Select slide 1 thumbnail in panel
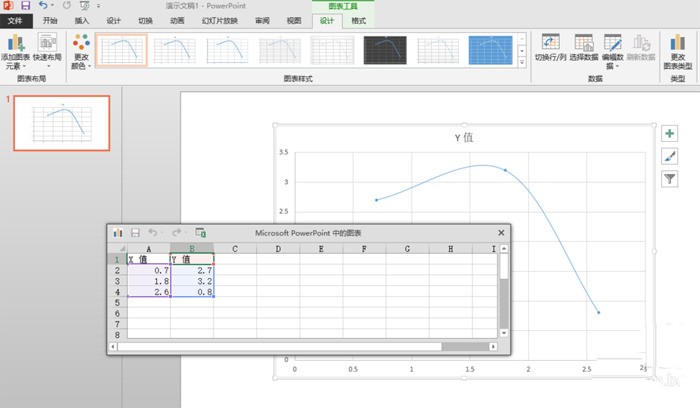This screenshot has width=700, height=408. coord(62,123)
